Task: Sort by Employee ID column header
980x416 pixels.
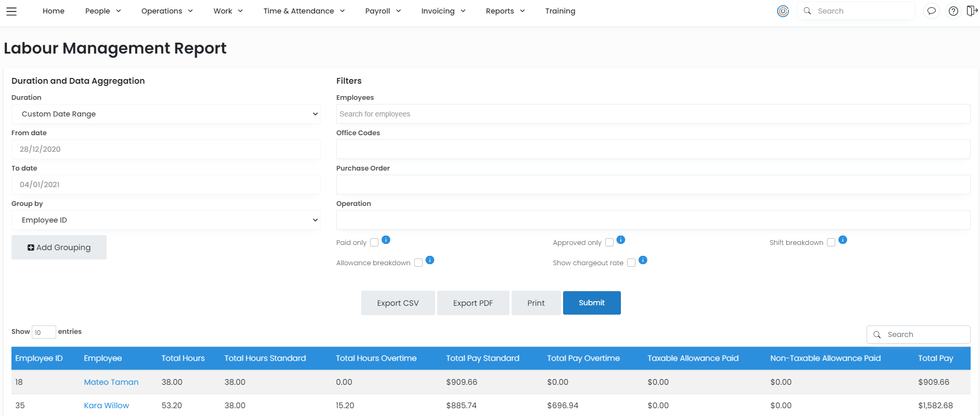Action: point(39,358)
